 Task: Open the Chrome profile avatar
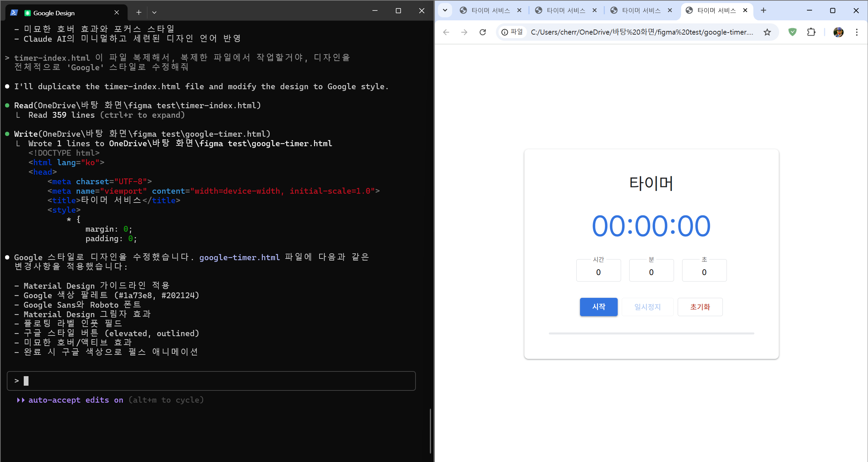(838, 32)
